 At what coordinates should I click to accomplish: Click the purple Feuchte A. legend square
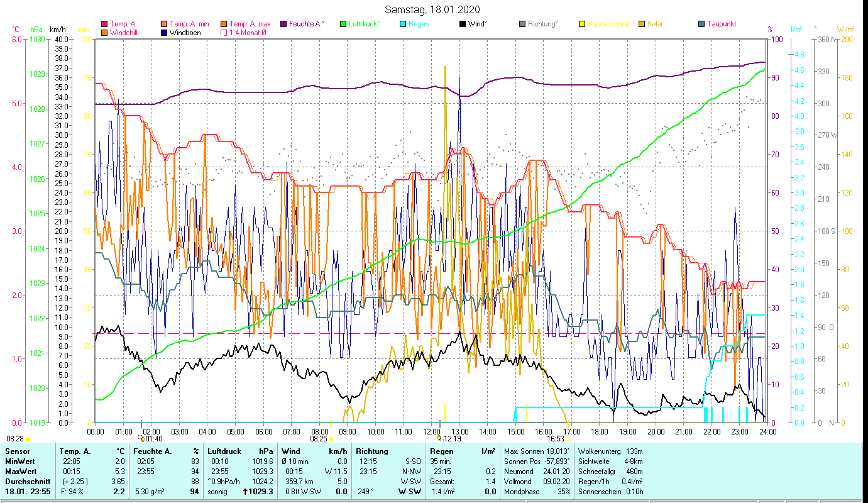pyautogui.click(x=283, y=24)
